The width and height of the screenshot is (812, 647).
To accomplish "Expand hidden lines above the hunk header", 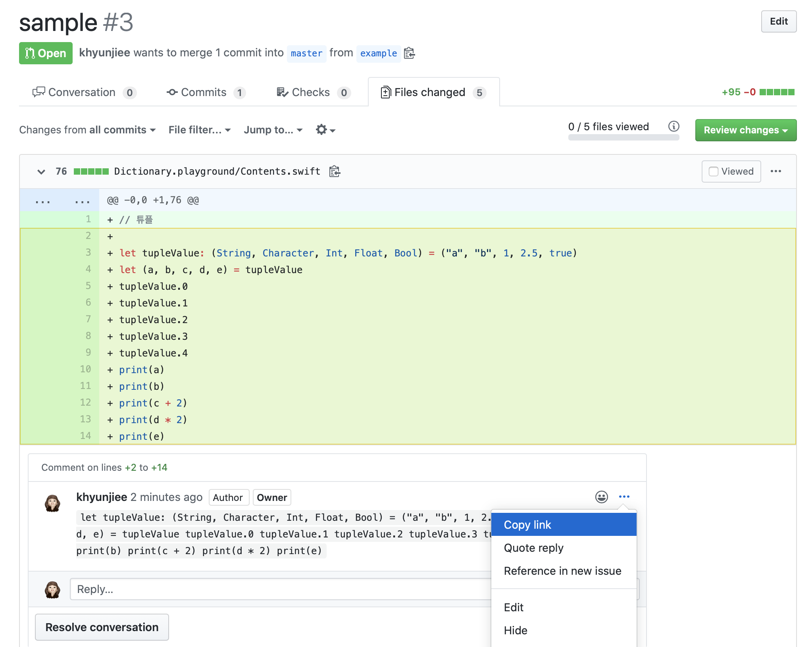I will (42, 200).
